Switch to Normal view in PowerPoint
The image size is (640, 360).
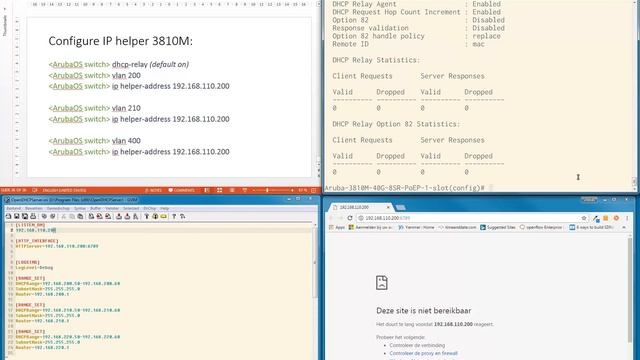[207, 191]
